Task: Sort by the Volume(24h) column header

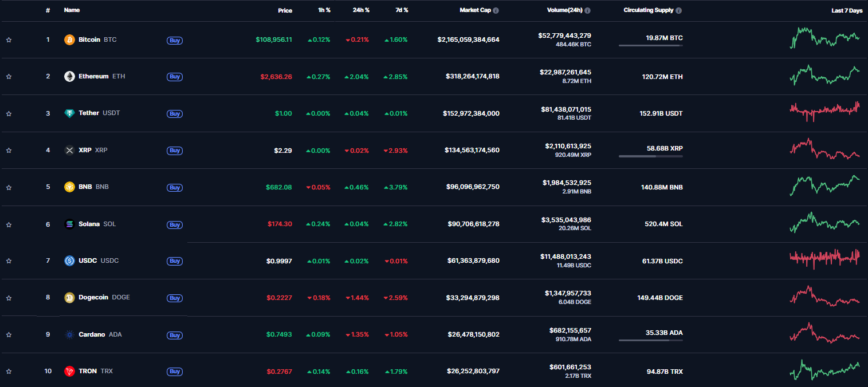Action: (565, 11)
